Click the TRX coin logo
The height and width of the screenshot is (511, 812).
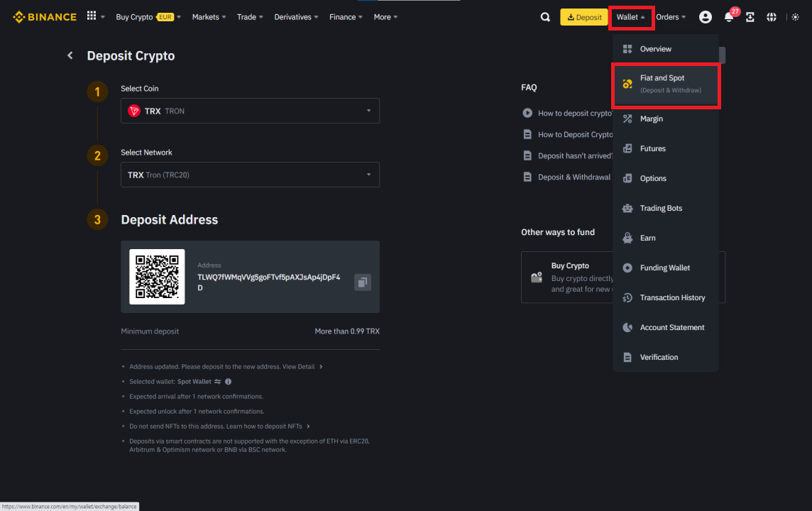pyautogui.click(x=134, y=111)
